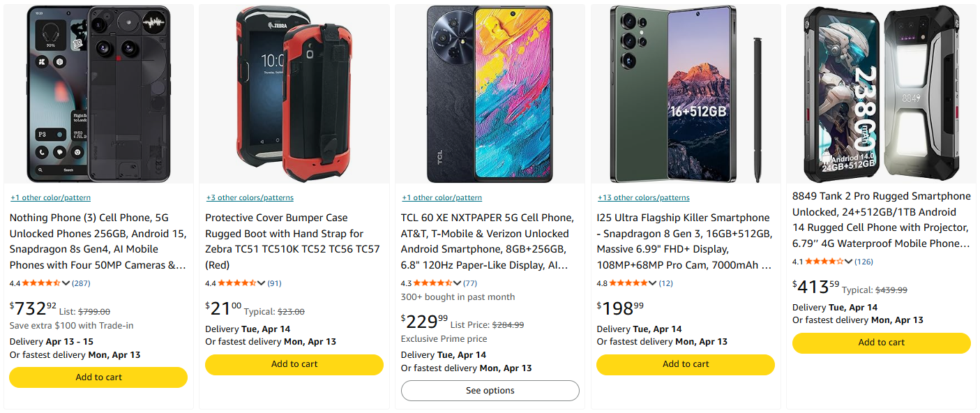Image resolution: width=980 pixels, height=413 pixels.
Task: Add the 8849 Tank 2 Pro to cart
Action: (x=881, y=343)
